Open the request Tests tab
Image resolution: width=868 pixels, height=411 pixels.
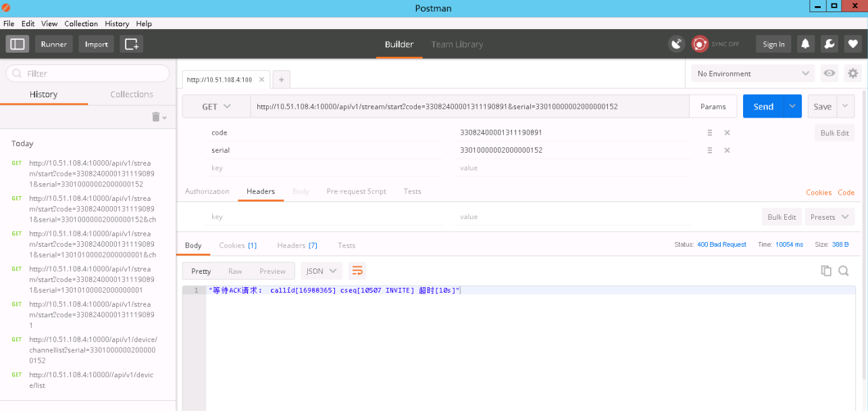tap(412, 191)
